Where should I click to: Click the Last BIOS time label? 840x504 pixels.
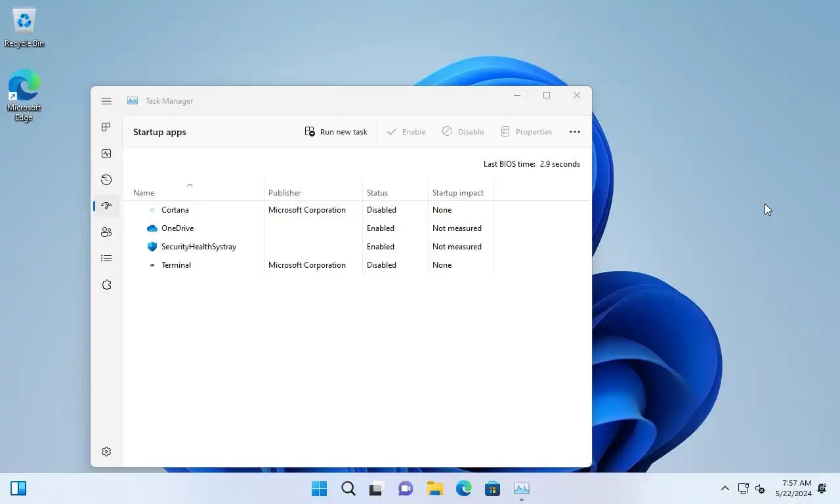tap(509, 164)
